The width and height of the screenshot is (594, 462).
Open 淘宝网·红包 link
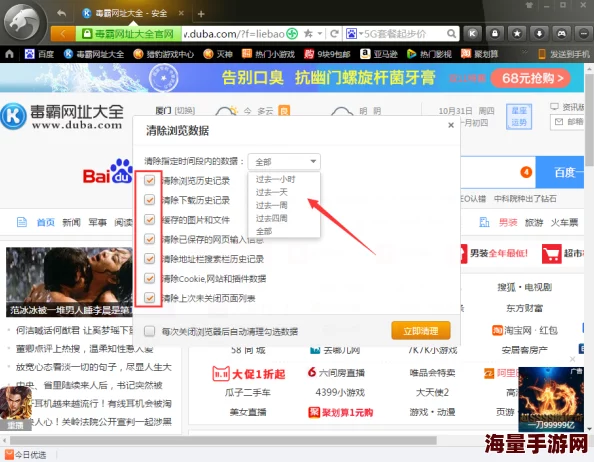click(525, 330)
